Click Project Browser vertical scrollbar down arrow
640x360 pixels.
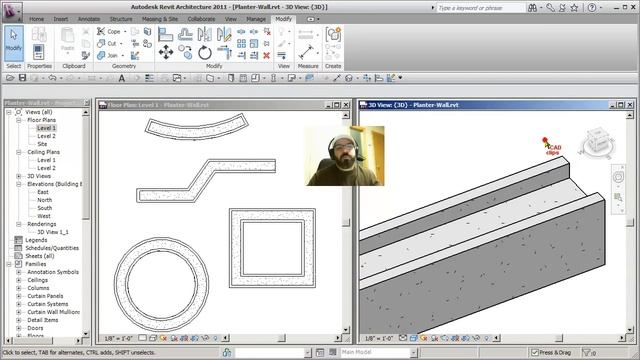click(86, 333)
